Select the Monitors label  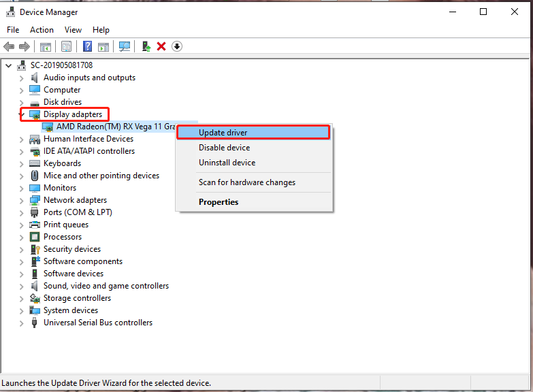pos(60,188)
